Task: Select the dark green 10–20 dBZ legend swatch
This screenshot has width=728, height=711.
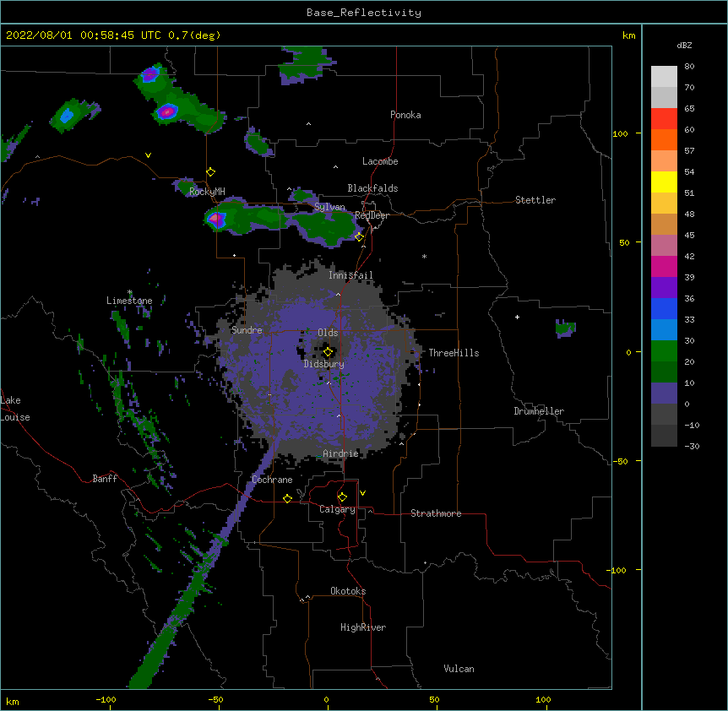Action: [x=664, y=372]
